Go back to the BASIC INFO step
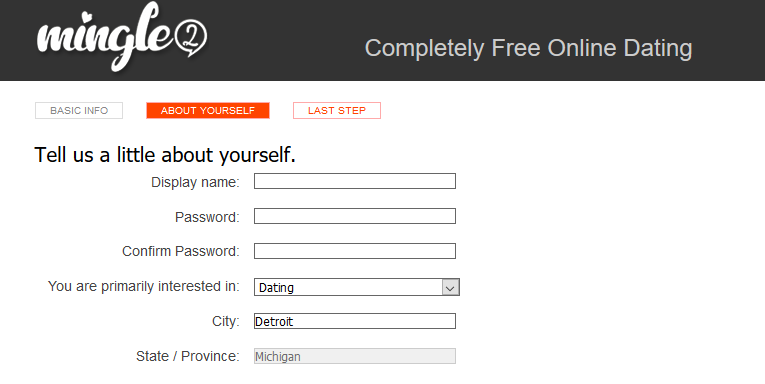Image resolution: width=765 pixels, height=384 pixels. point(79,111)
